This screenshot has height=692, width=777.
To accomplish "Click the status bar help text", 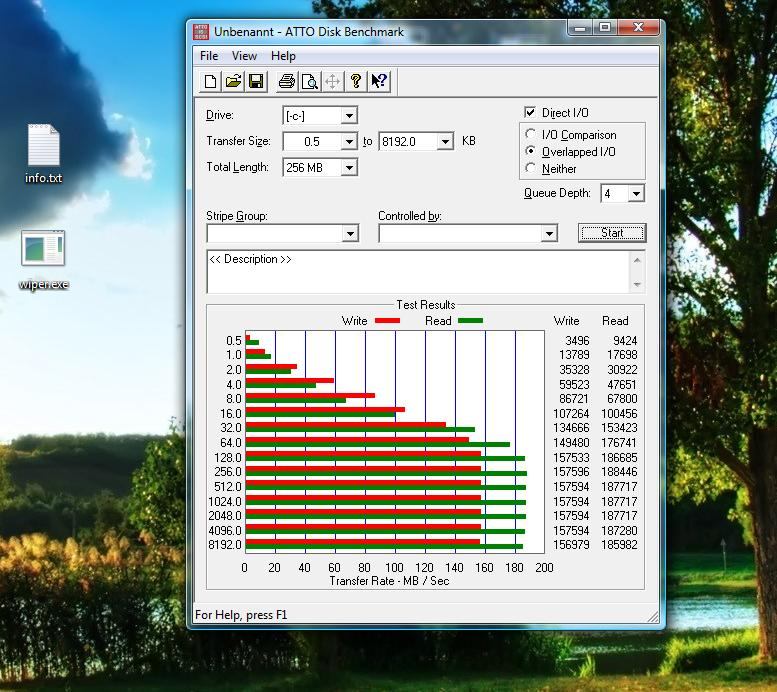I will [241, 615].
